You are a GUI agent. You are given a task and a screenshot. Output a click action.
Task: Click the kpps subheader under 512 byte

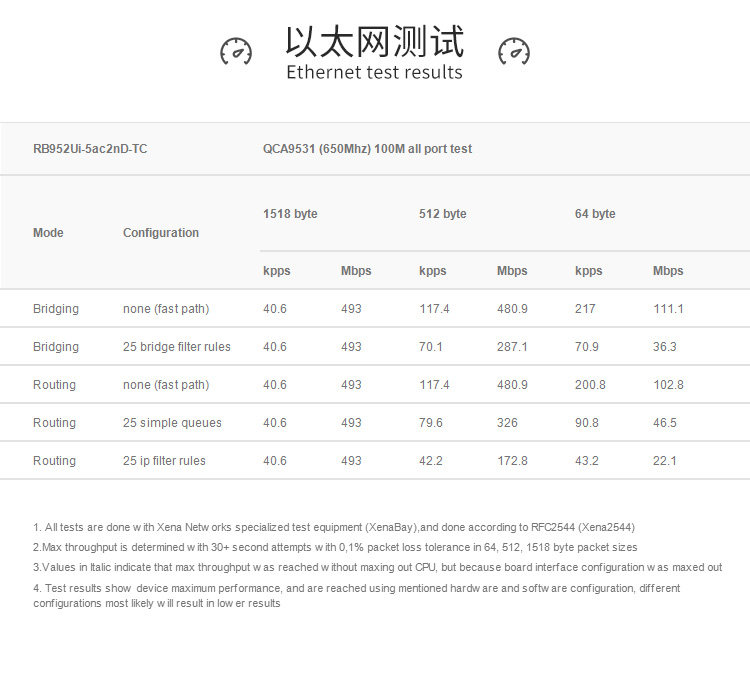pyautogui.click(x=432, y=271)
